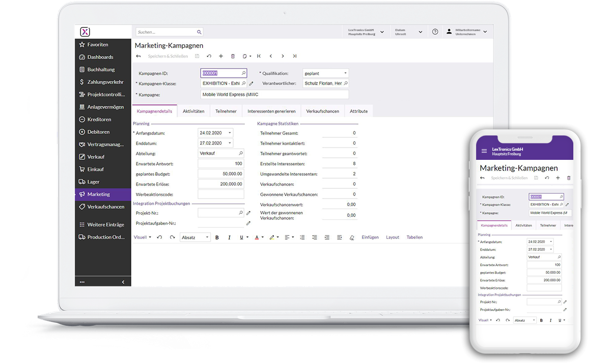Open Production Orders in the sidebar

pyautogui.click(x=103, y=237)
